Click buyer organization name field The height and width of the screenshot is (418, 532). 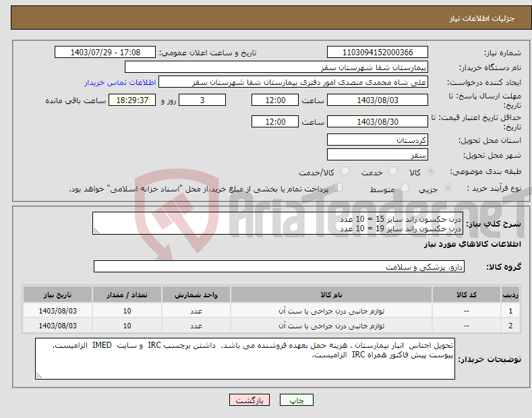(276, 67)
